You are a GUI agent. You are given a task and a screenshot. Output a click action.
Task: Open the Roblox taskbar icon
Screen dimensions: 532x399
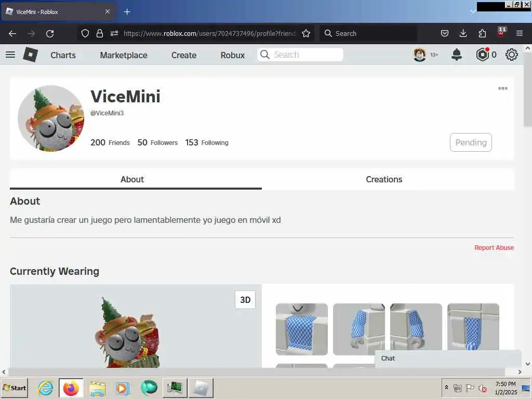click(x=201, y=388)
